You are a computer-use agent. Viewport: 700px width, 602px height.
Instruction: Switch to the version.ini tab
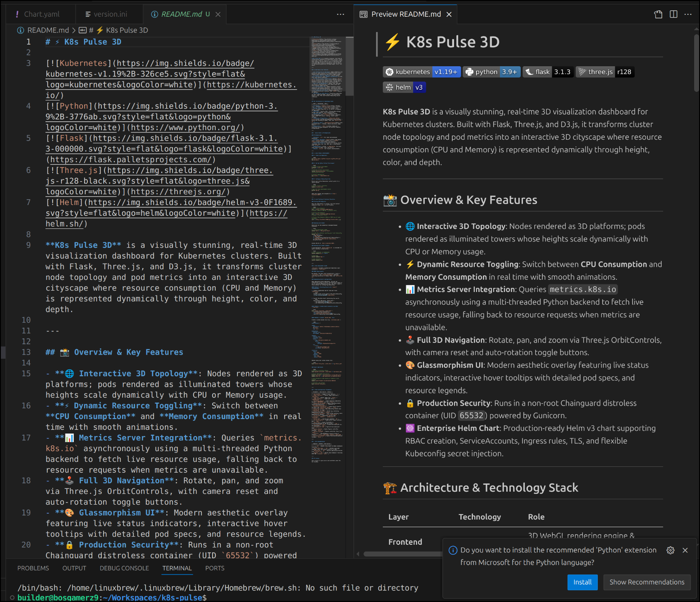109,14
